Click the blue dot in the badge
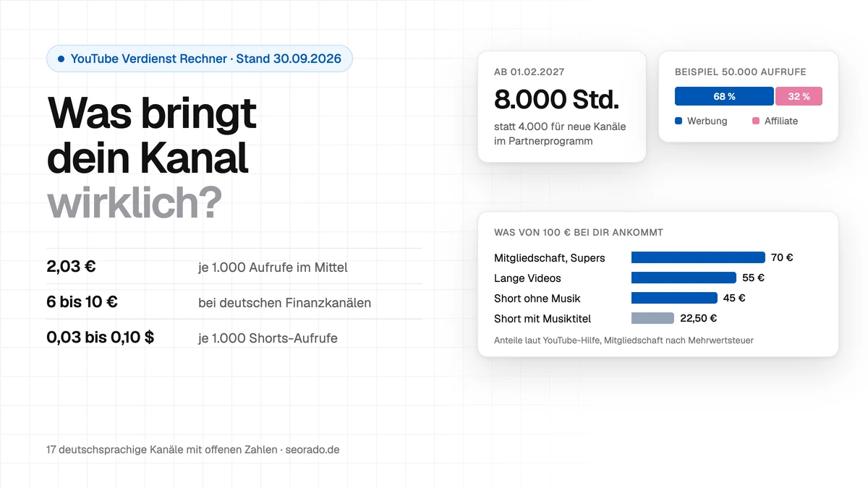The height and width of the screenshot is (488, 868). 61,59
